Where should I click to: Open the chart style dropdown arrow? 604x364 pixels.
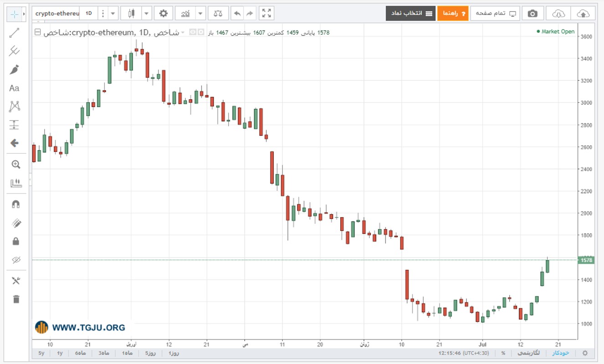point(146,13)
